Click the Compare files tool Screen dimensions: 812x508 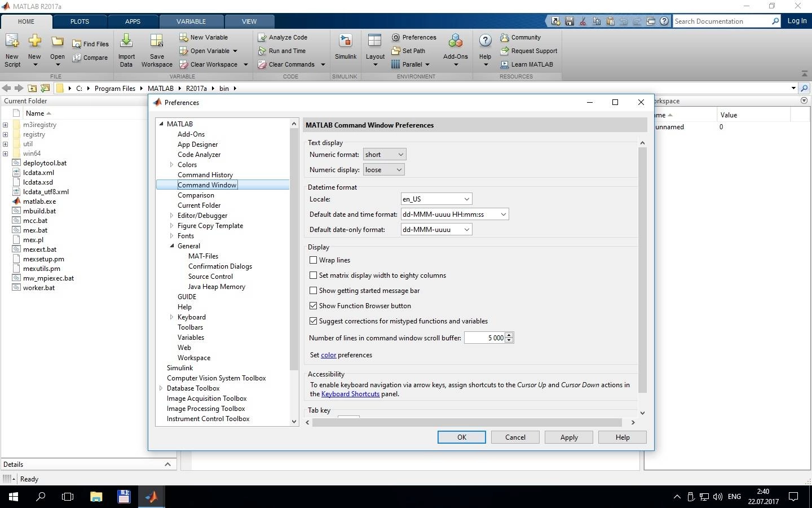tap(90, 58)
